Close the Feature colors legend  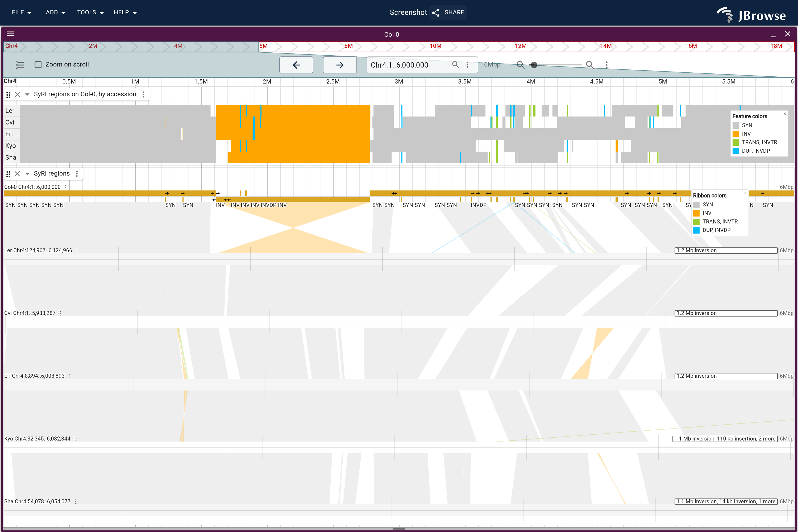785,114
